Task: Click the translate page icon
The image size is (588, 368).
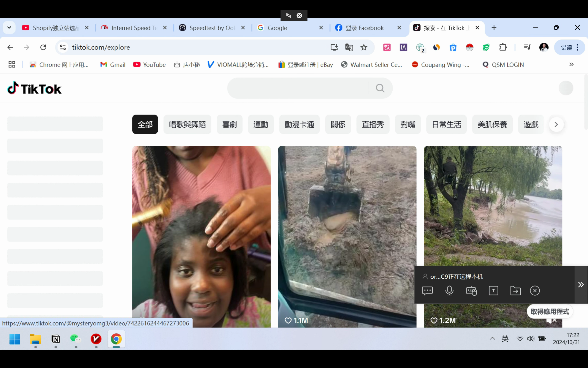Action: [349, 47]
